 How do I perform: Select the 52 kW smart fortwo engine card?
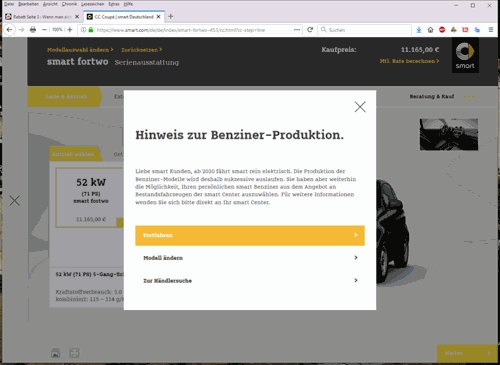[90, 198]
